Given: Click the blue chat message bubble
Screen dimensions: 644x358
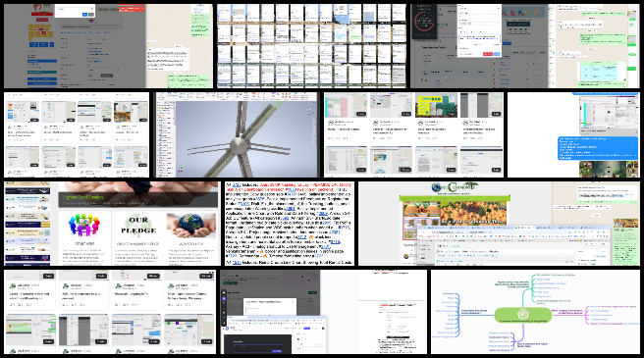Looking at the screenshot, I should click(x=598, y=148).
